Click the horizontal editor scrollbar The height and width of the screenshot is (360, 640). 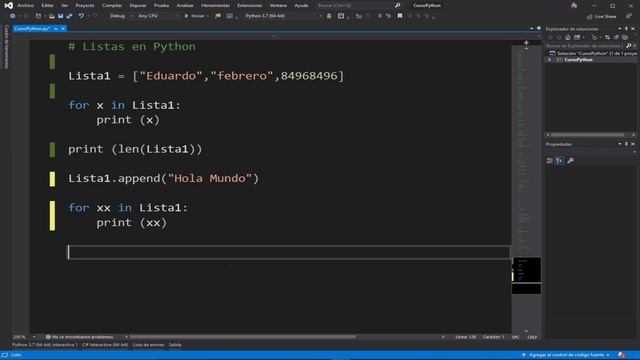242,337
